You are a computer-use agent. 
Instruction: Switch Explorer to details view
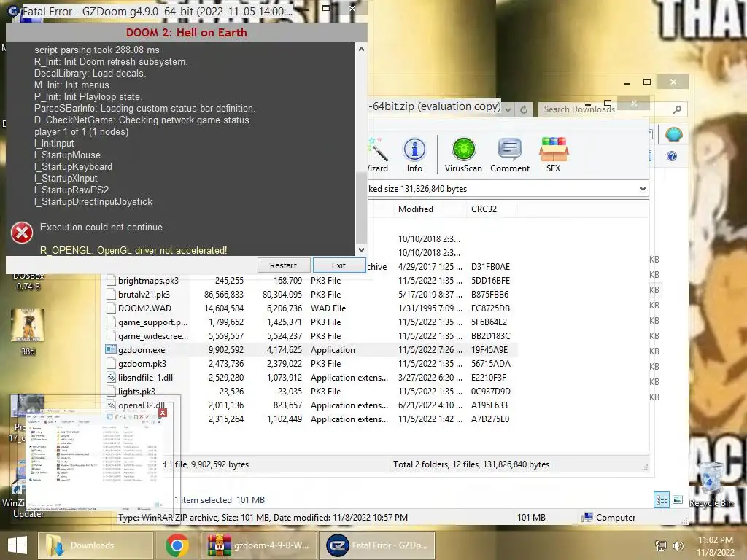pos(662,500)
